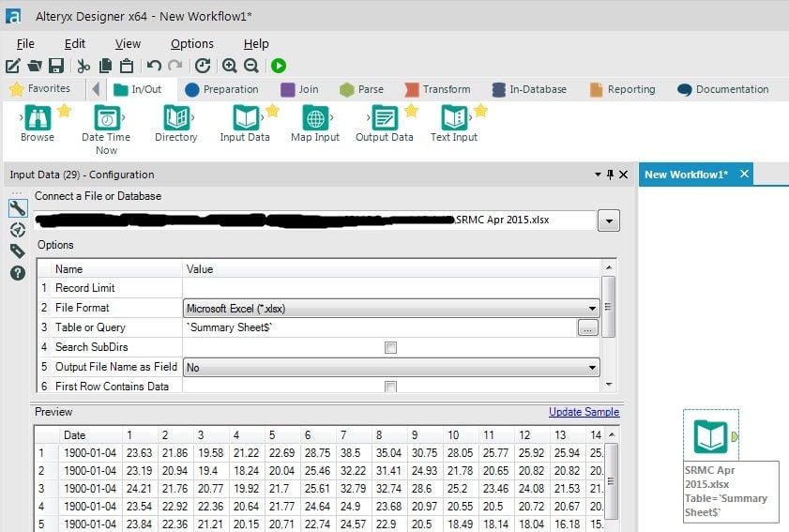Open the Configuration panel options dropdown arrow

click(598, 175)
